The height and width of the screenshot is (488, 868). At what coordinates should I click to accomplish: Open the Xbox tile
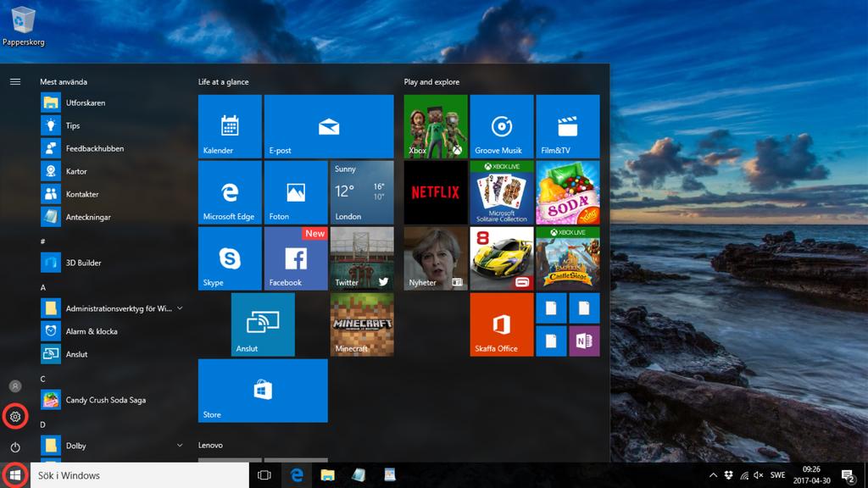[436, 126]
